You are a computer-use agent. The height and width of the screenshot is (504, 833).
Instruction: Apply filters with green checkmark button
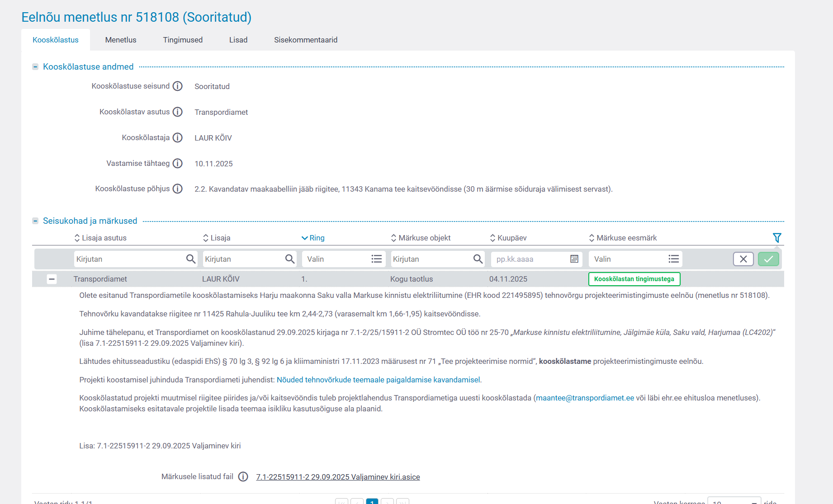click(768, 259)
